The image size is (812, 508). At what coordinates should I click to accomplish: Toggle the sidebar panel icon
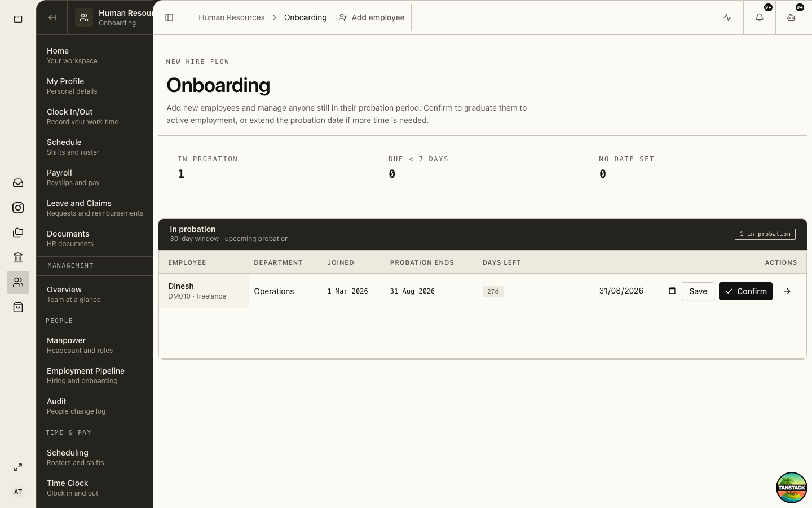tap(169, 17)
